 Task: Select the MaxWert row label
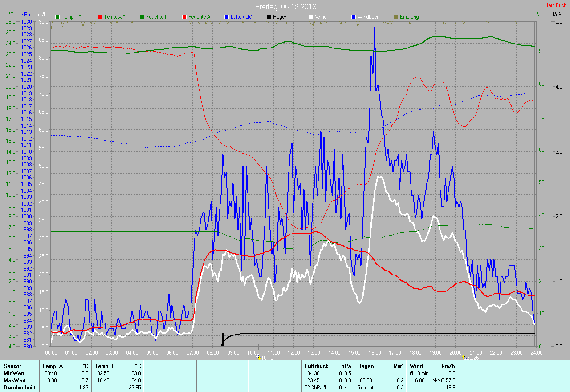(x=15, y=380)
